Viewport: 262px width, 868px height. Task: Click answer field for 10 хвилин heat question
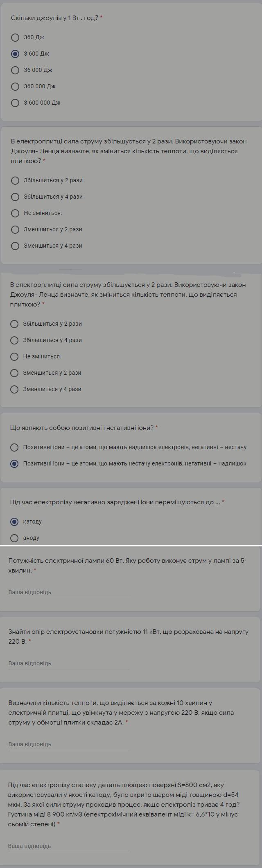pyautogui.click(x=69, y=745)
